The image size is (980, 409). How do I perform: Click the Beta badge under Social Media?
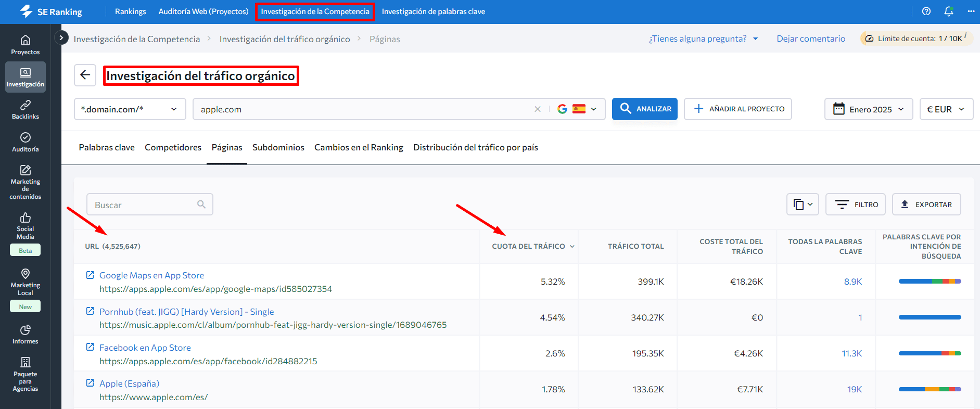[x=25, y=250]
